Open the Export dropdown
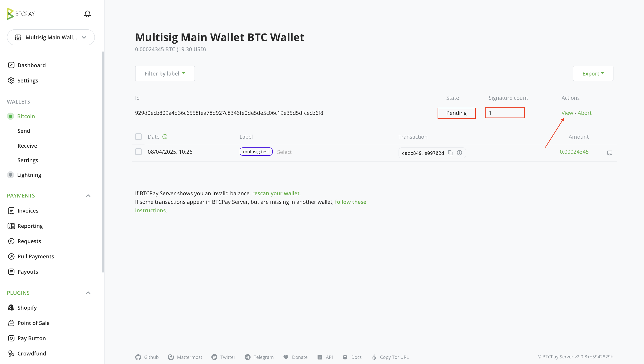Image resolution: width=644 pixels, height=364 pixels. tap(593, 73)
